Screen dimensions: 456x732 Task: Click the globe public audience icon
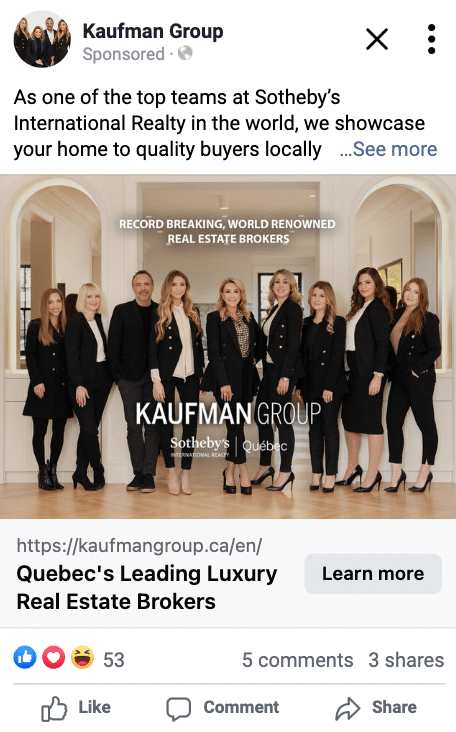coord(185,53)
